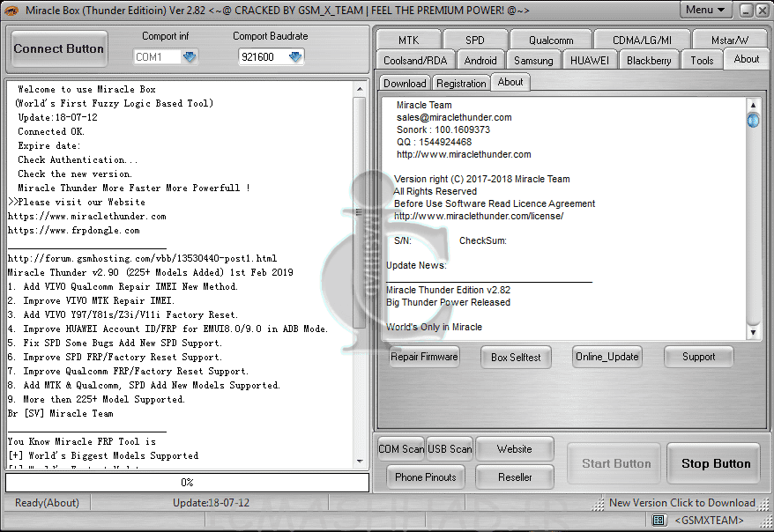Screen dimensions: 774x532
Task: Click the Stop Button
Action: tap(716, 463)
